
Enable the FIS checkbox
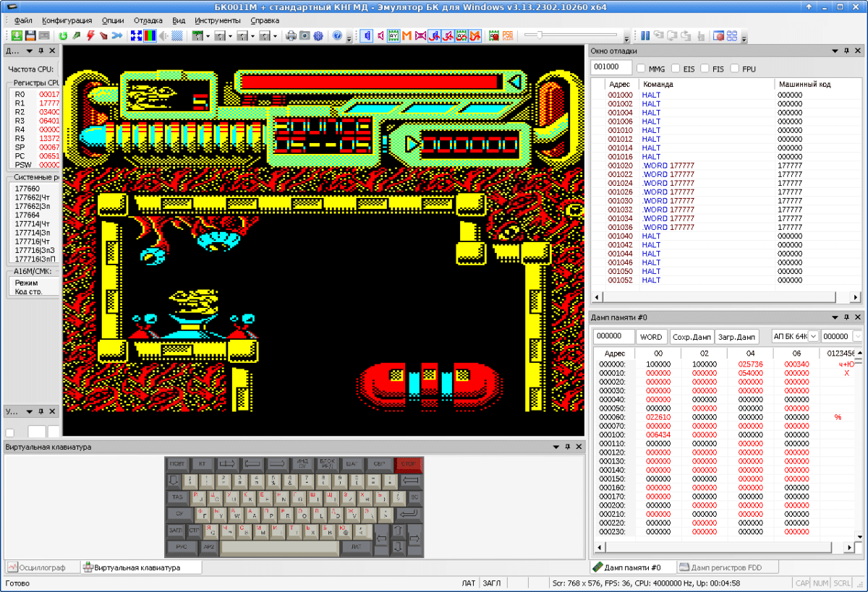(705, 69)
